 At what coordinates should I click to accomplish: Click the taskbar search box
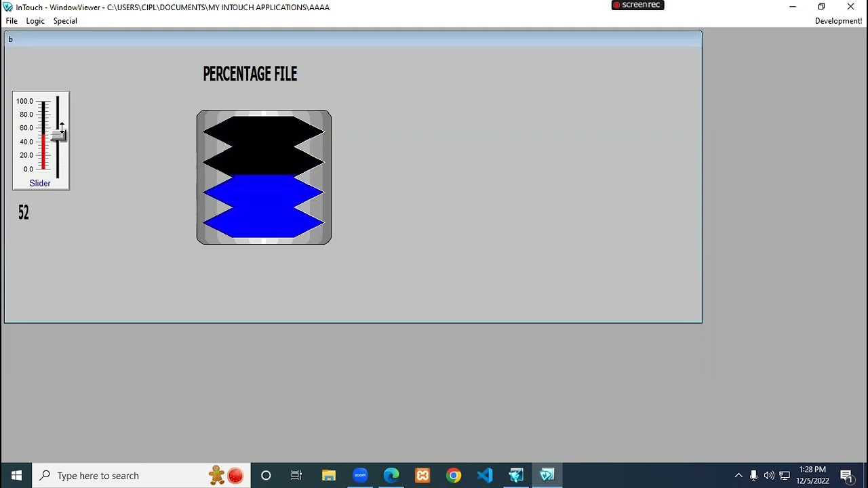tap(141, 475)
